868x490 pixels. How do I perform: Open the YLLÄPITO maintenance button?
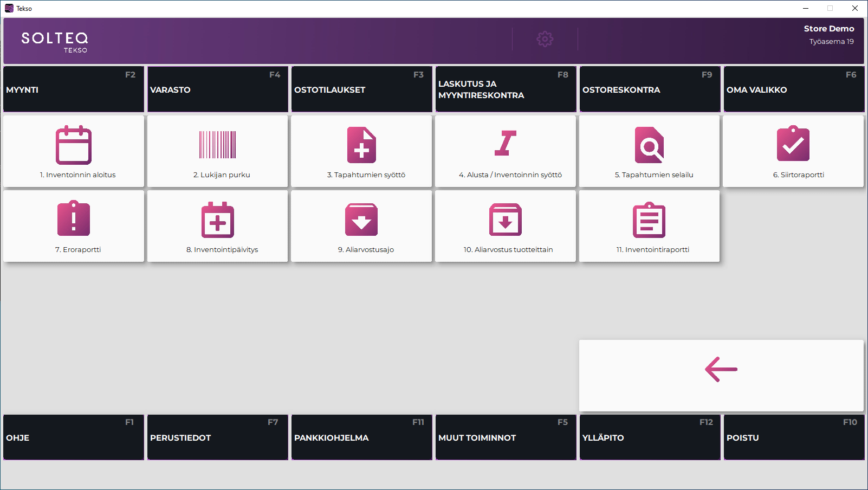pyautogui.click(x=649, y=437)
